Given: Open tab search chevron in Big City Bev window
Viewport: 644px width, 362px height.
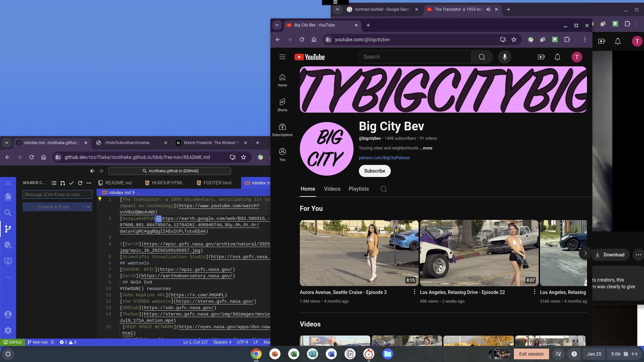Looking at the screenshot, I should pyautogui.click(x=277, y=25).
